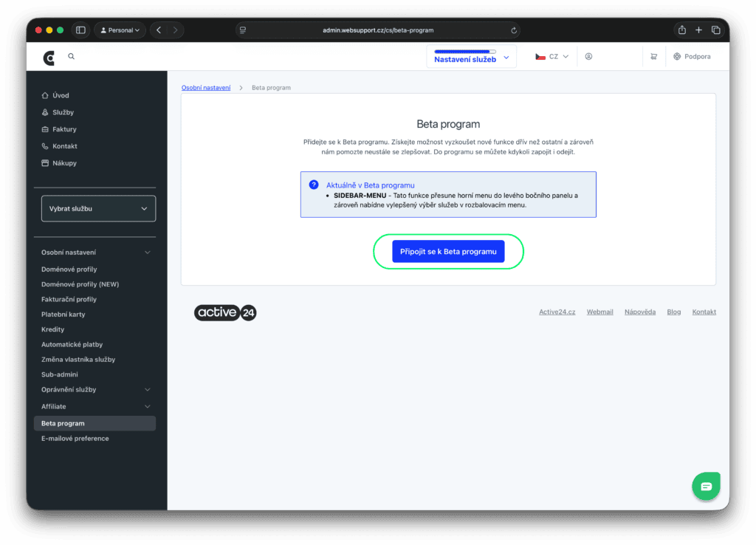Image resolution: width=756 pixels, height=545 pixels.
Task: Open E-mailové preference from the sidebar
Action: pos(75,438)
